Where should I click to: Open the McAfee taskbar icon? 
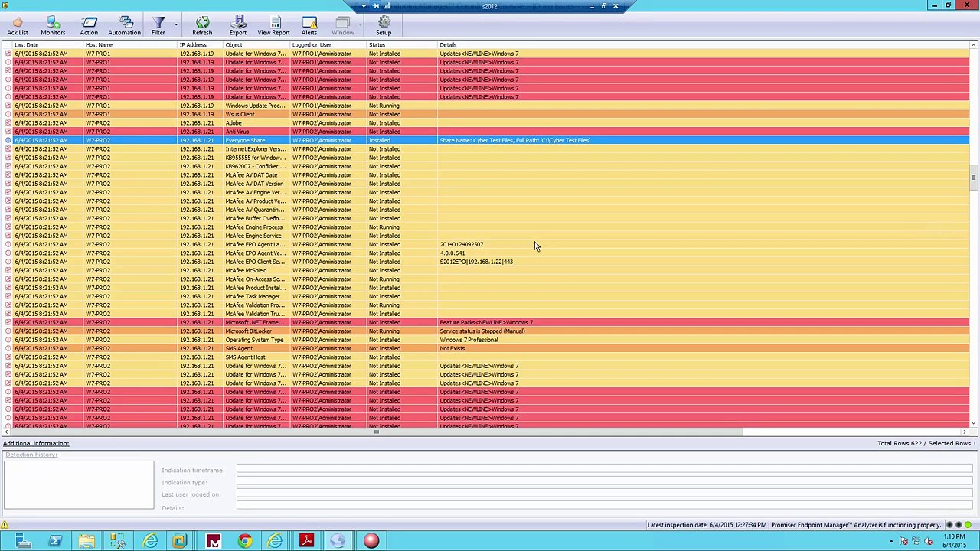[x=213, y=541]
